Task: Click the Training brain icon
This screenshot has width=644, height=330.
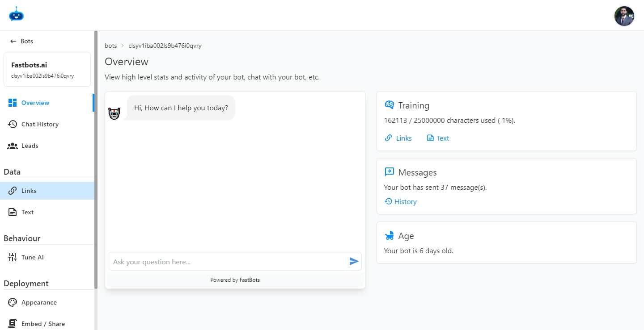Action: coord(389,105)
